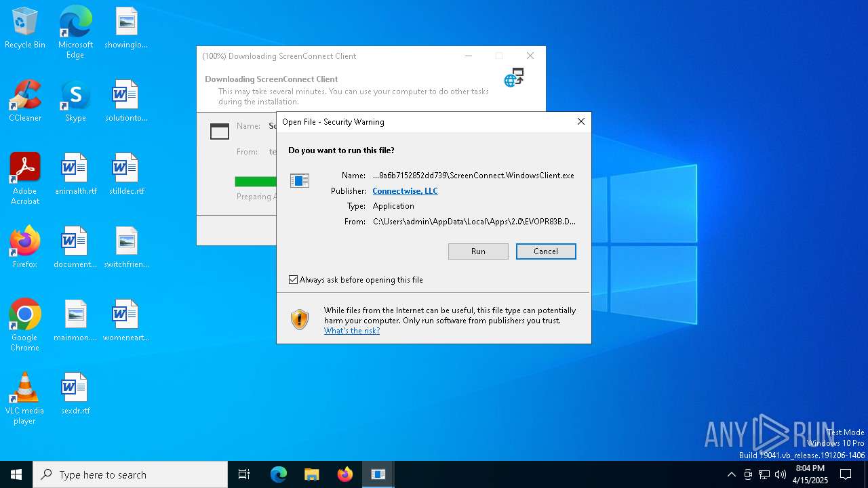Screen dimensions: 868x488
Task: Select the animalth.rtf file
Action: pos(75,175)
